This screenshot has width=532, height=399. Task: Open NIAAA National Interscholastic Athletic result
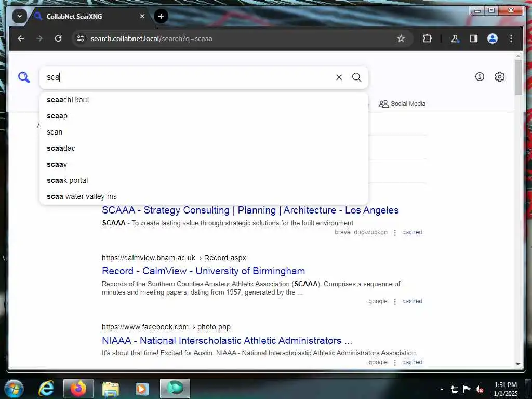click(x=227, y=340)
